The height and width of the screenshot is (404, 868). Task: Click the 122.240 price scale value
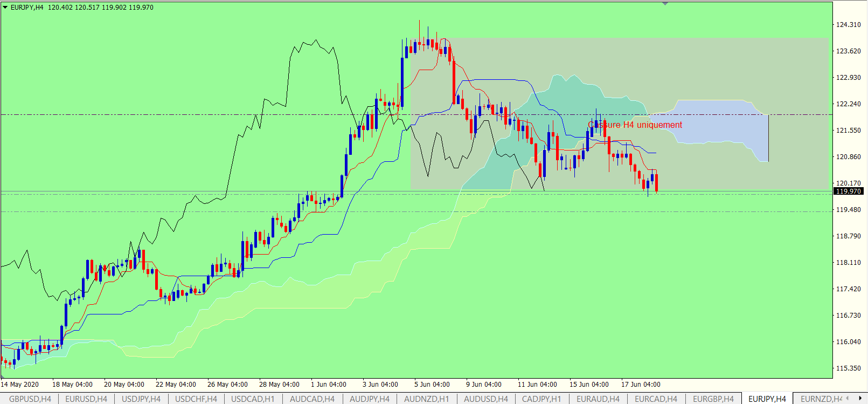tap(848, 104)
